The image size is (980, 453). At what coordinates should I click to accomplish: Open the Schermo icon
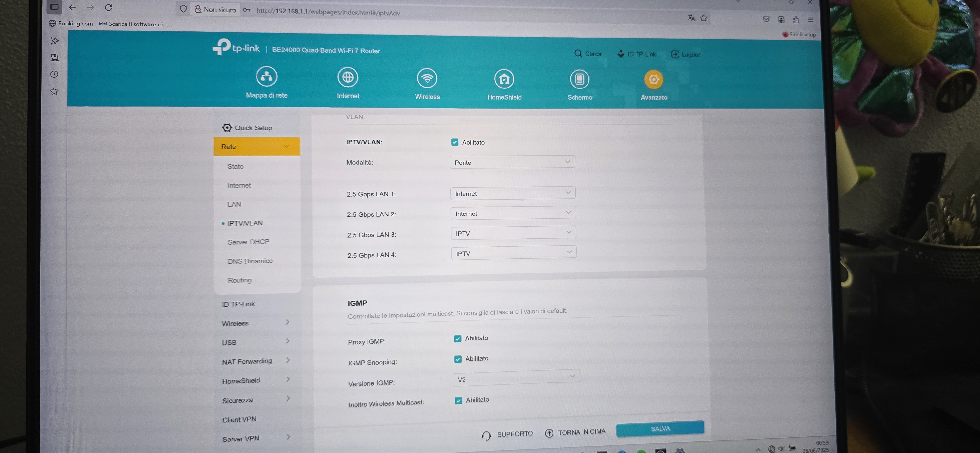pos(579,79)
